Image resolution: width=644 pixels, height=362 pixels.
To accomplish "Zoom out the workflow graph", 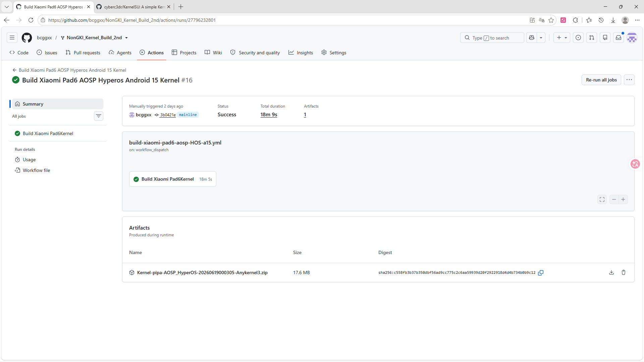I will (614, 199).
